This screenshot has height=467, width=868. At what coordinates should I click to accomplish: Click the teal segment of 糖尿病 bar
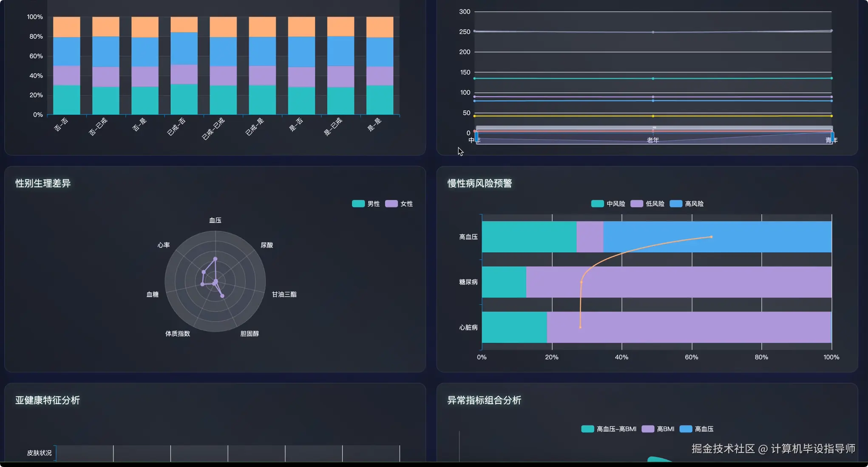pyautogui.click(x=504, y=282)
